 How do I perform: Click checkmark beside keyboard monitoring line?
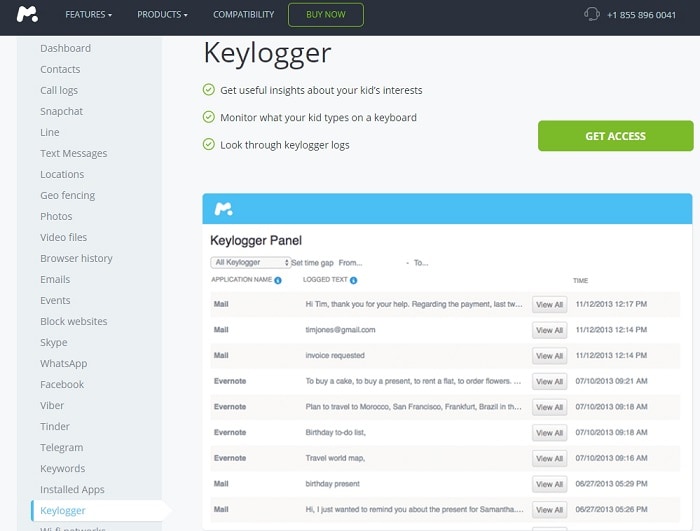click(209, 117)
